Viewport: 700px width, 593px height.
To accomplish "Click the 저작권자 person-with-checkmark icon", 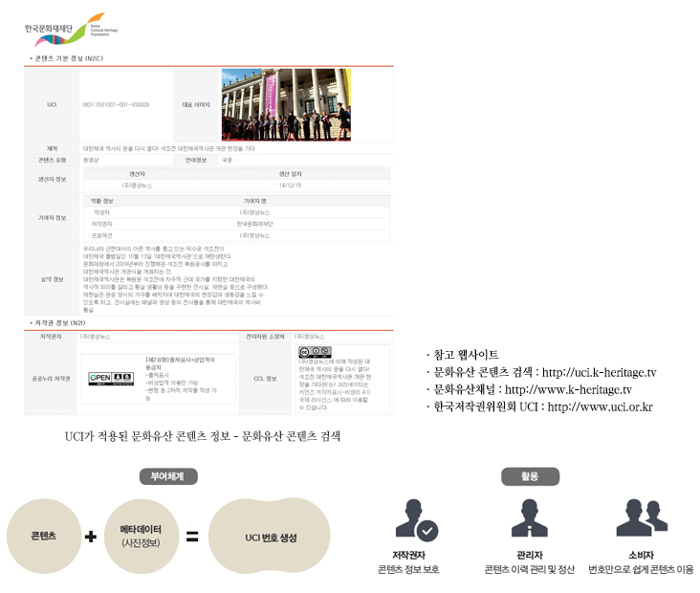I will pyautogui.click(x=417, y=520).
